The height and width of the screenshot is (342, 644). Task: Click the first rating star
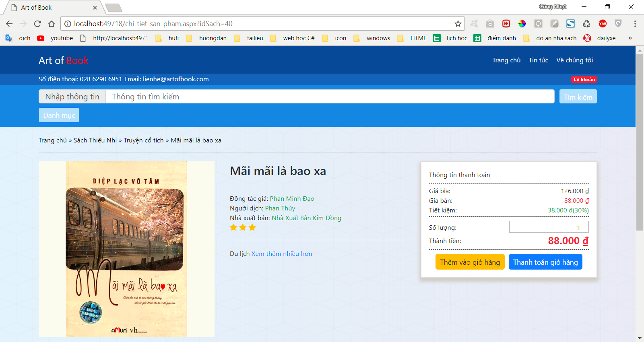click(x=233, y=227)
